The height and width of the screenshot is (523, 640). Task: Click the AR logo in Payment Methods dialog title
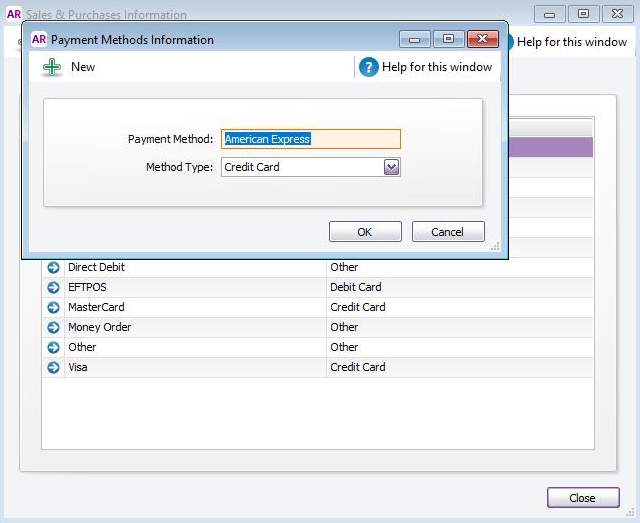pos(39,40)
